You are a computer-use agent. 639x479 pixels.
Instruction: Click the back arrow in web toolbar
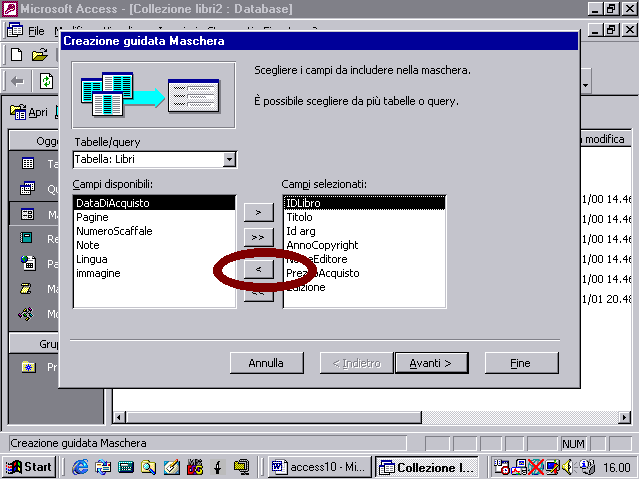pos(17,82)
